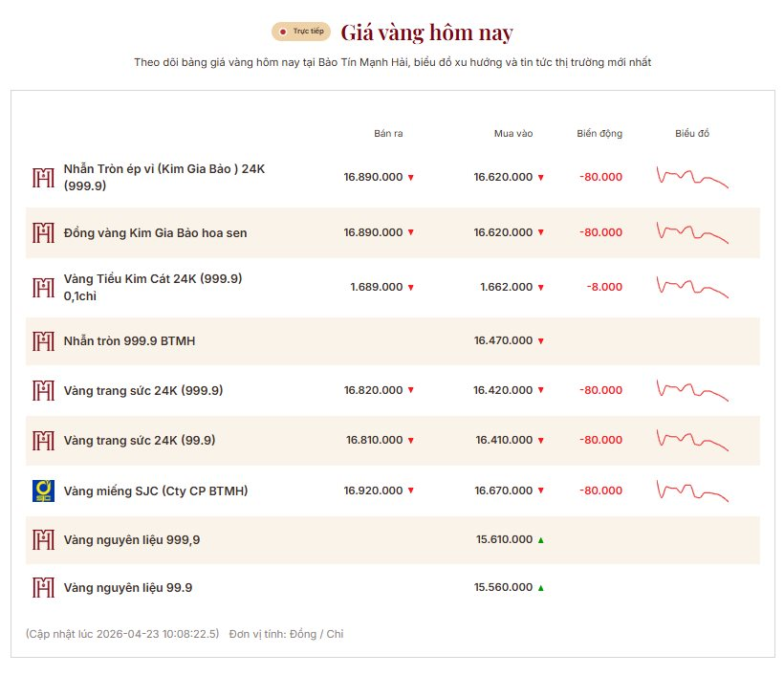View the sparkline chart for Vàng trang sức 24K (99.9)
This screenshot has height=676, width=784.
[692, 440]
